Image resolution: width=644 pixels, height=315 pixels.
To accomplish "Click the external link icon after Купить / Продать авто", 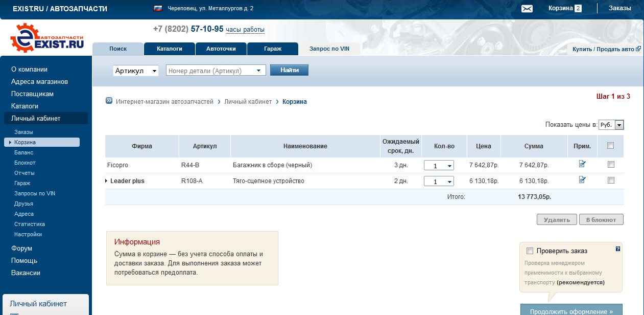I will coord(638,49).
